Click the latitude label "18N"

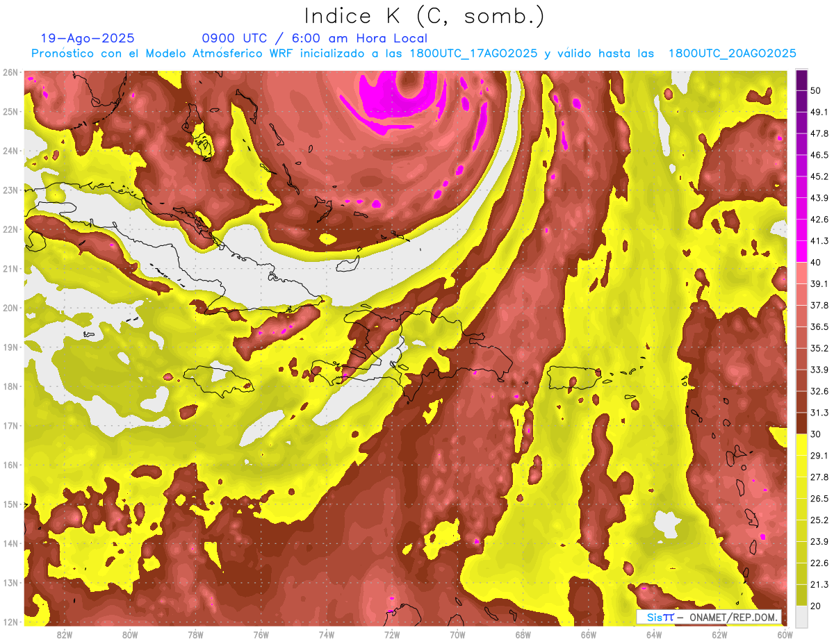[10, 386]
